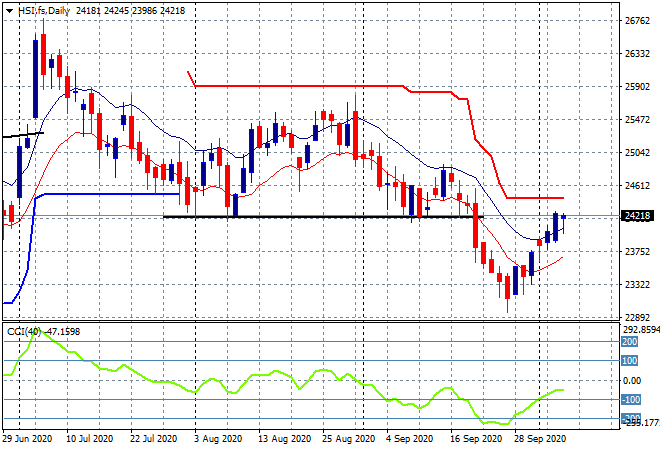Image resolution: width=660 pixels, height=450 pixels.
Task: Click the 10 Jul 2020 date label
Action: point(90,439)
